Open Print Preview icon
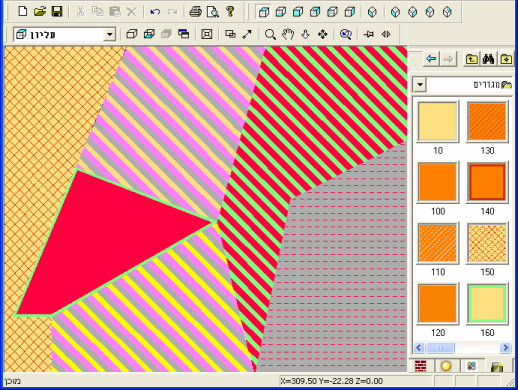Screen dimensions: 518x390 point(213,12)
